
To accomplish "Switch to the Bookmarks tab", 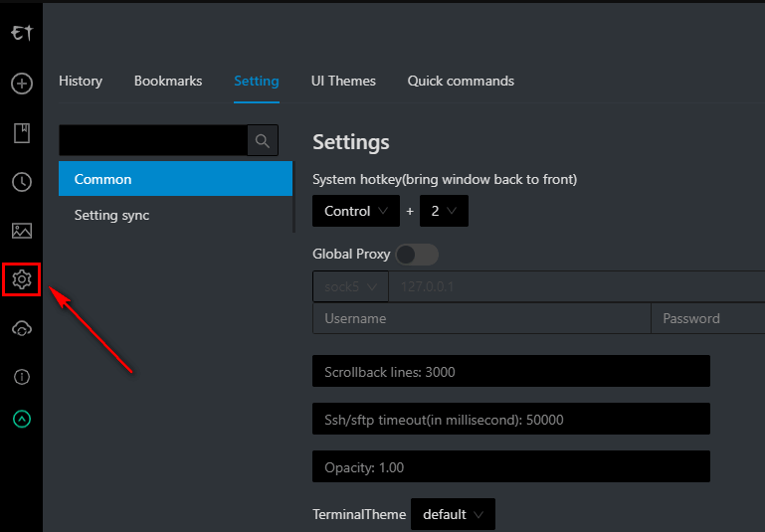I will [x=168, y=81].
